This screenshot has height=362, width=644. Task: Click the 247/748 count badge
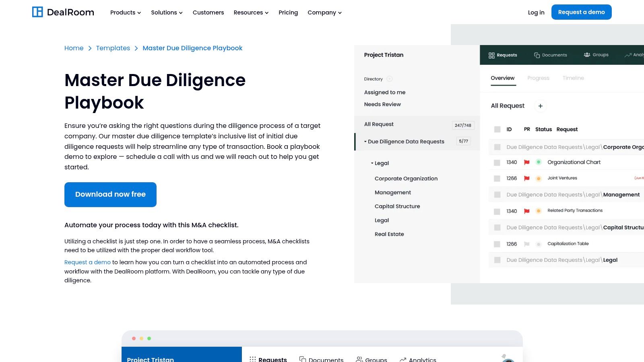pos(463,125)
